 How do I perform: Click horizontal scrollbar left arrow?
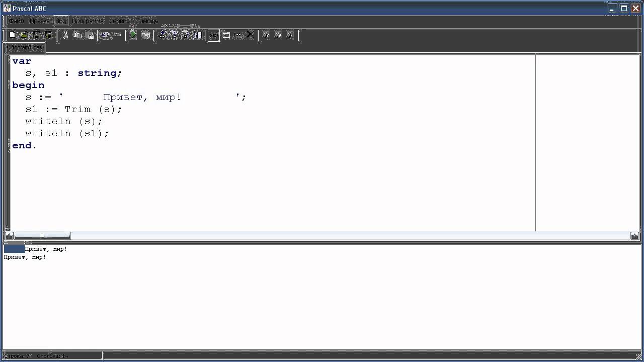(x=9, y=236)
